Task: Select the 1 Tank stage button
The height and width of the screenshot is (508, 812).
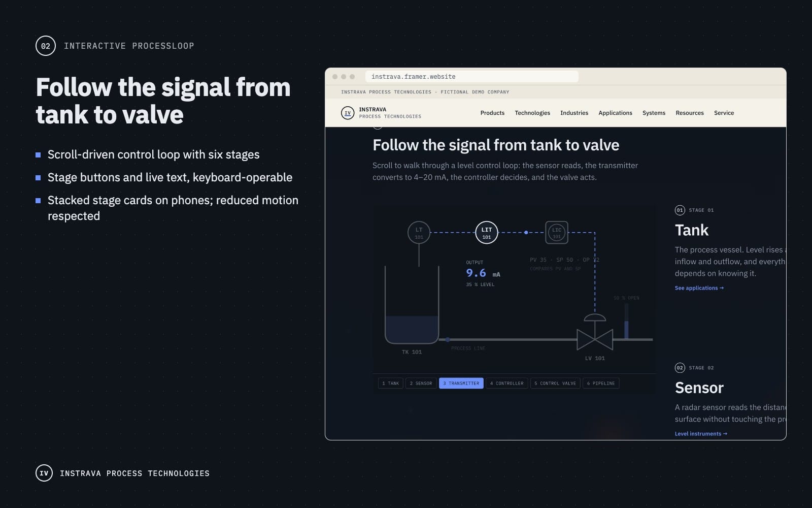Action: click(390, 383)
